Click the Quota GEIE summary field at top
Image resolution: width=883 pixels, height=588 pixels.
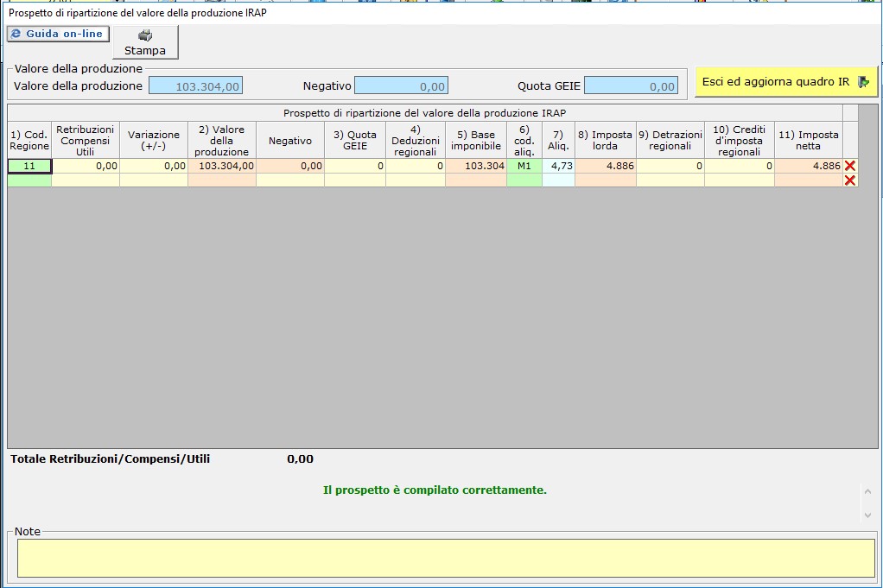coord(632,86)
